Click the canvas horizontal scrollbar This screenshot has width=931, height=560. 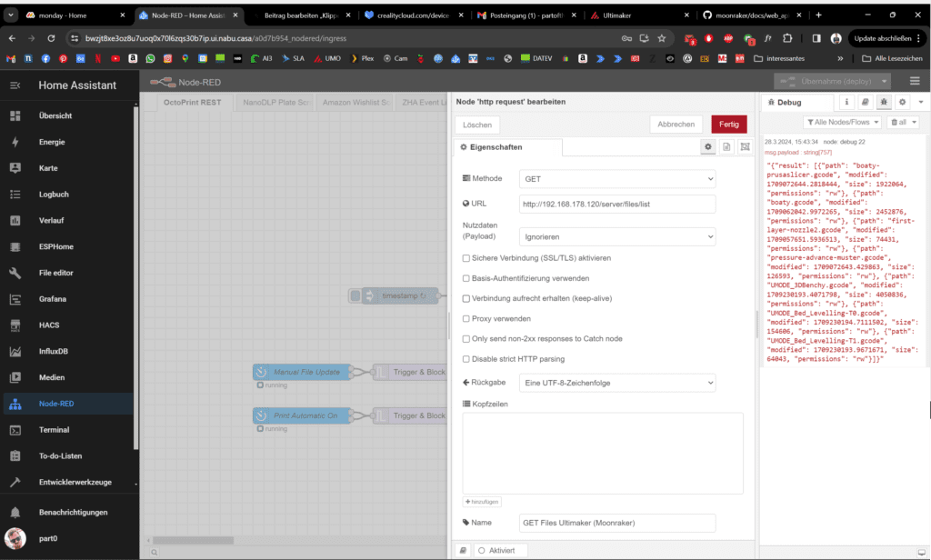coord(194,540)
